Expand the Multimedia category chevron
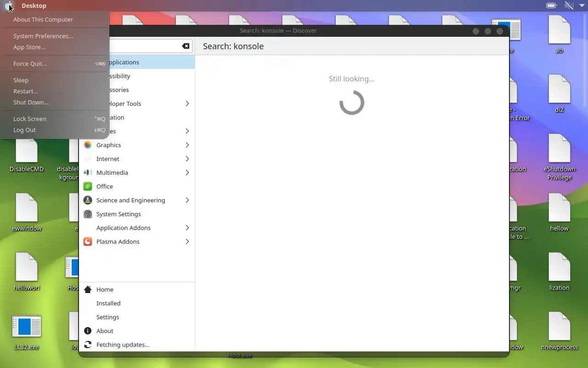This screenshot has width=588, height=368. [x=187, y=172]
